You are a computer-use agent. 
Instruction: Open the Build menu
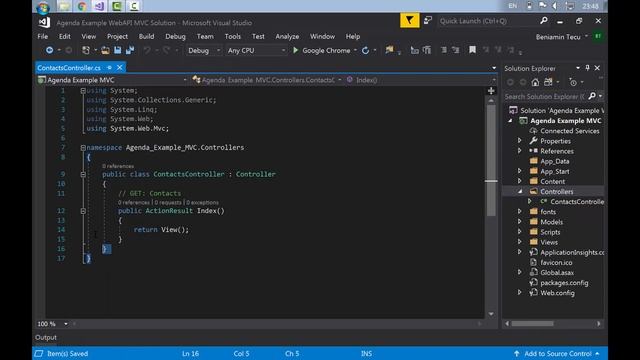click(x=146, y=36)
